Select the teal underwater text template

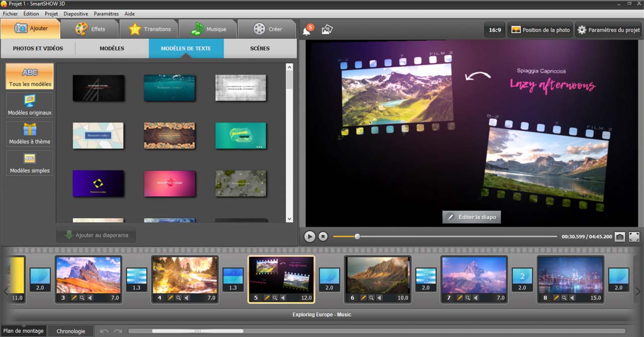pos(170,88)
